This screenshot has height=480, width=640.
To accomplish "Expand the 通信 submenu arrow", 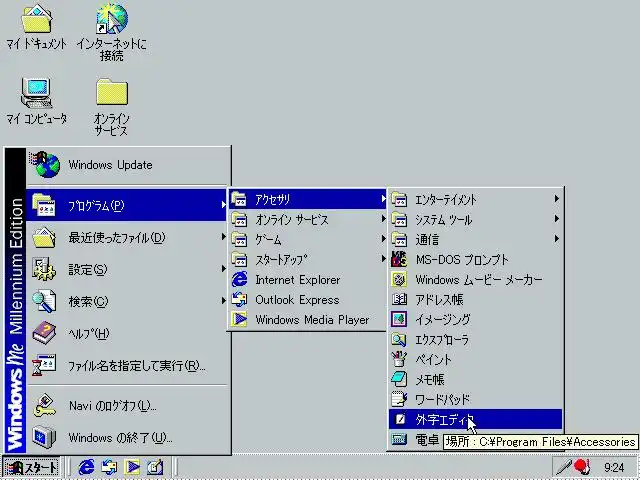I will coord(556,239).
